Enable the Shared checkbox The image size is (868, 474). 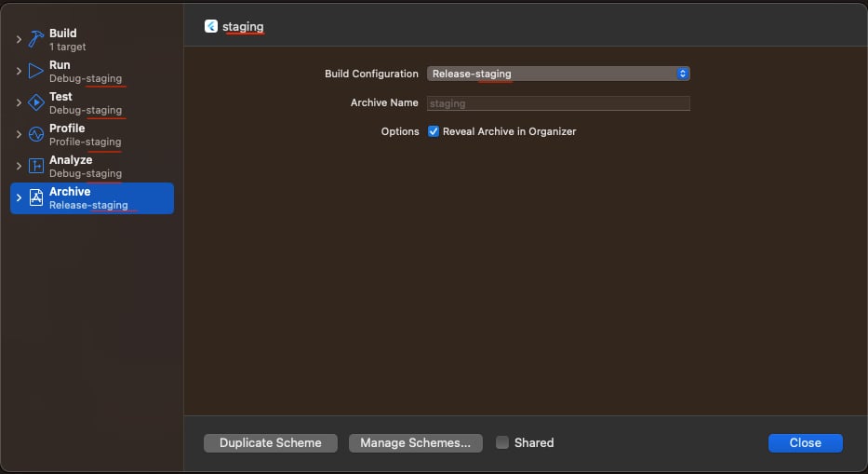tap(502, 442)
